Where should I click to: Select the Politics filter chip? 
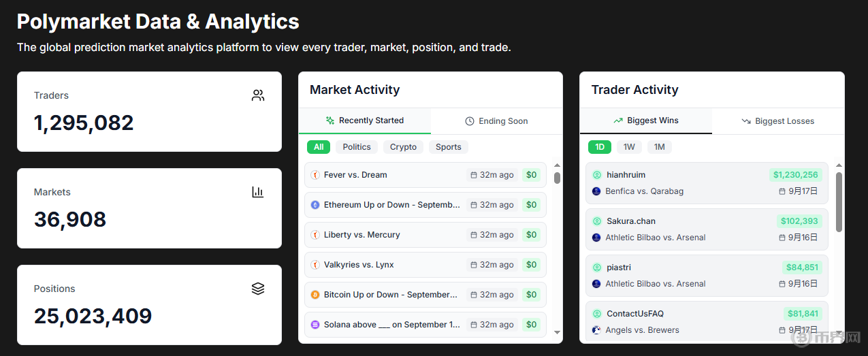[357, 147]
